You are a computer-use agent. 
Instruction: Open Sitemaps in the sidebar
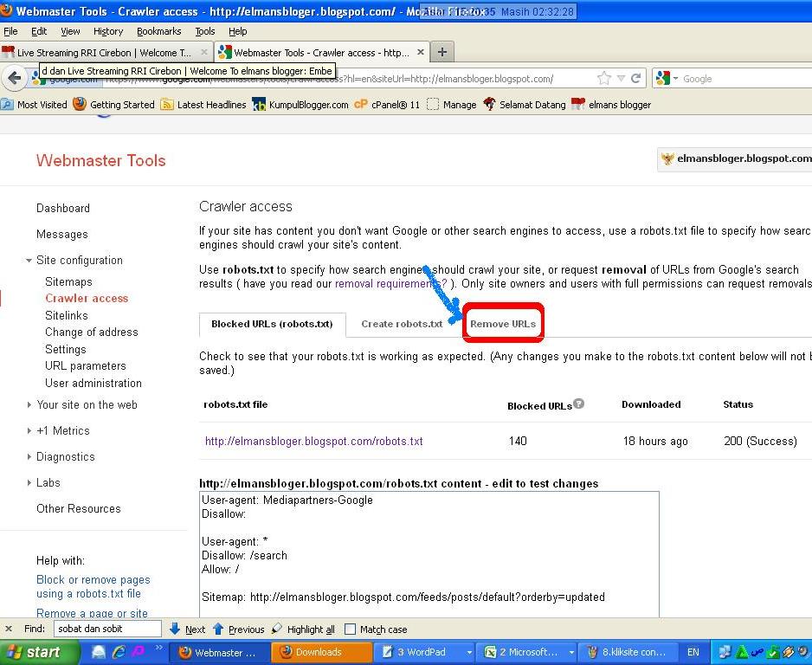tap(69, 281)
